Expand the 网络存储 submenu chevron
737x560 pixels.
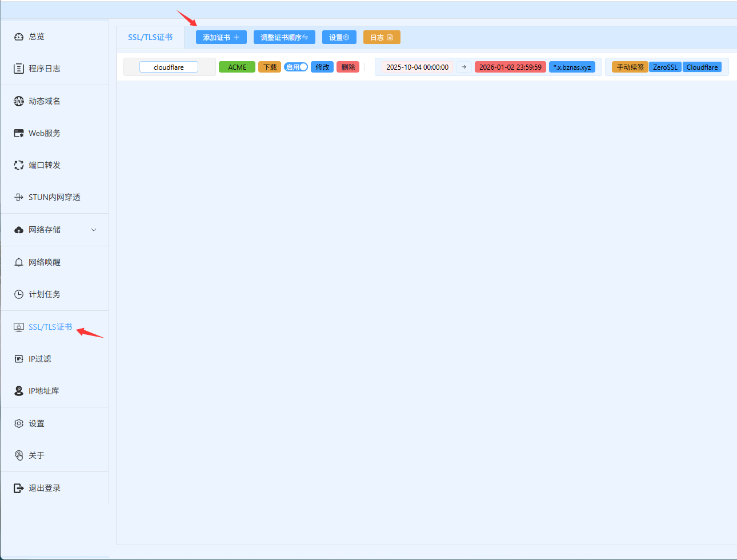pos(94,230)
